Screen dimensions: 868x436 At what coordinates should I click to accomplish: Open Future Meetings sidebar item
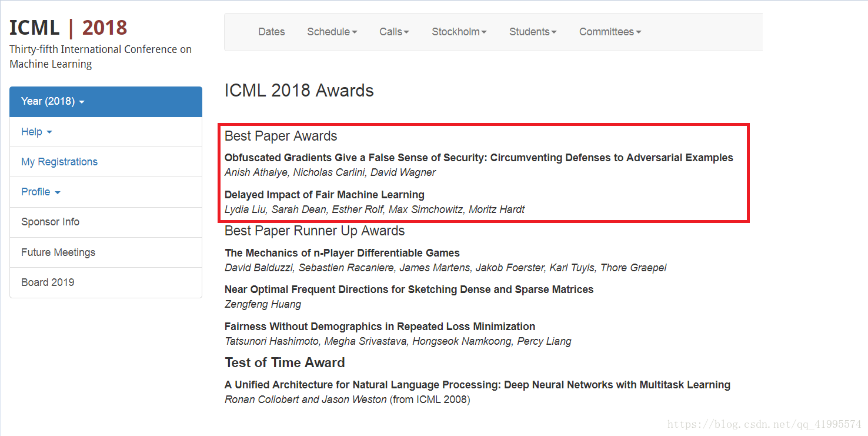pos(106,252)
